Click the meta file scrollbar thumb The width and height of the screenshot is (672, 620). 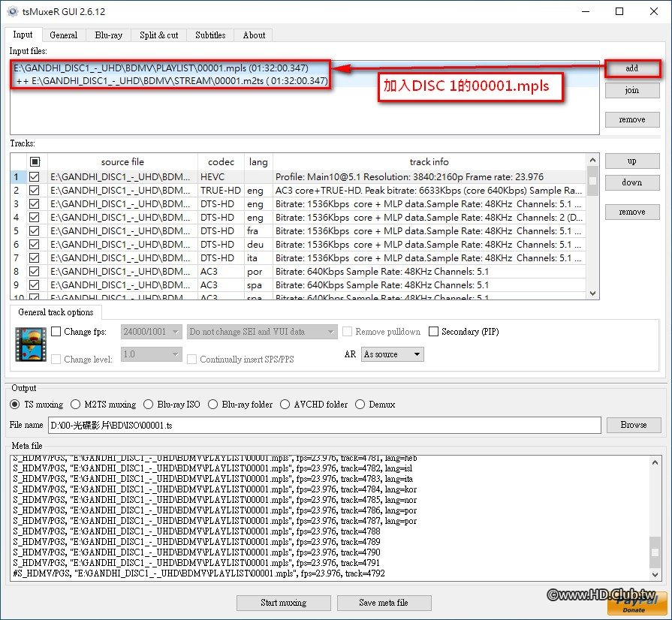pos(655,552)
